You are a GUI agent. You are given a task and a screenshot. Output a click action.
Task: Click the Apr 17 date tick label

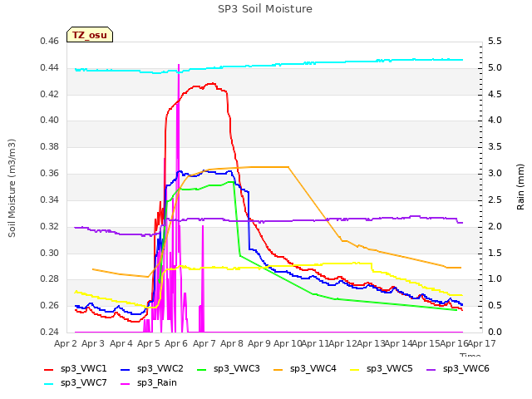[x=482, y=343]
